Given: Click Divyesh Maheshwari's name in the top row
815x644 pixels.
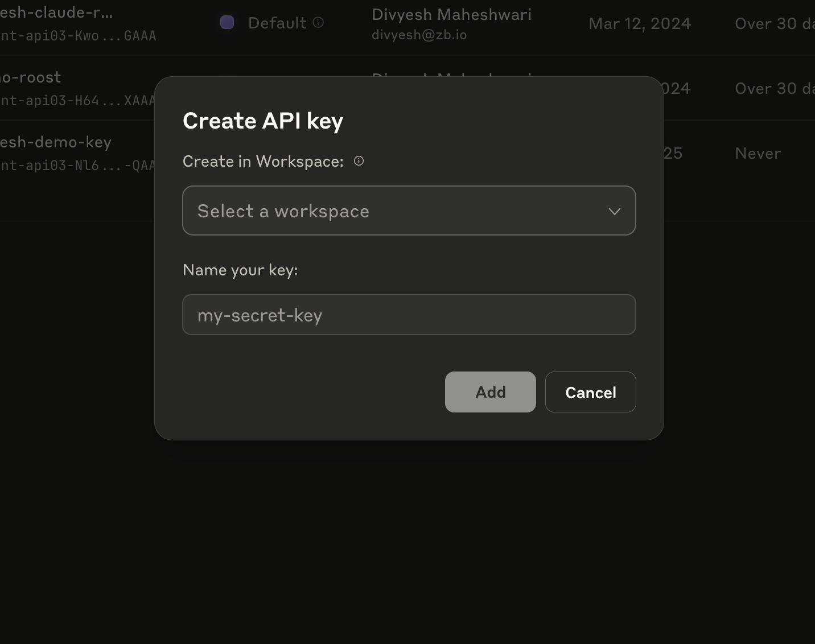Looking at the screenshot, I should (451, 14).
